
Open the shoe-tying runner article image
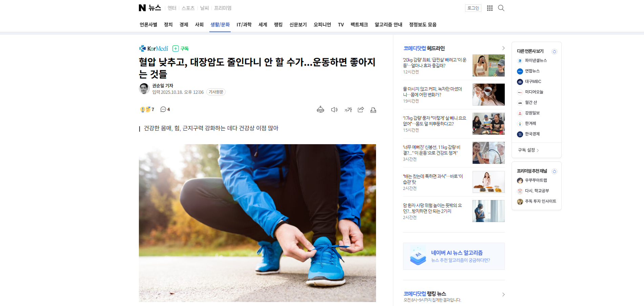click(257, 223)
